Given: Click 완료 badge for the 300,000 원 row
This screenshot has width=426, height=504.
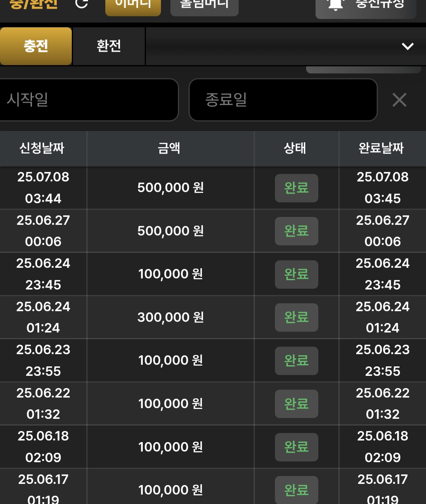Looking at the screenshot, I should pyautogui.click(x=297, y=317).
